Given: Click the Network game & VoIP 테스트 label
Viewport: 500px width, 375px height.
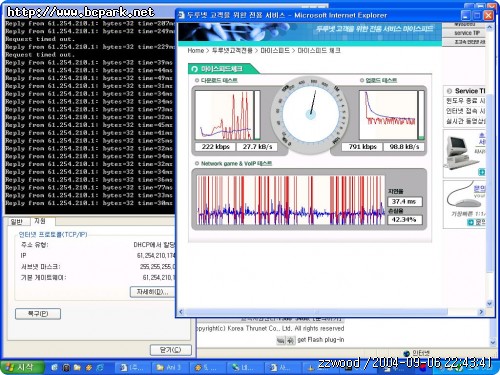Looking at the screenshot, I should click(x=236, y=164).
